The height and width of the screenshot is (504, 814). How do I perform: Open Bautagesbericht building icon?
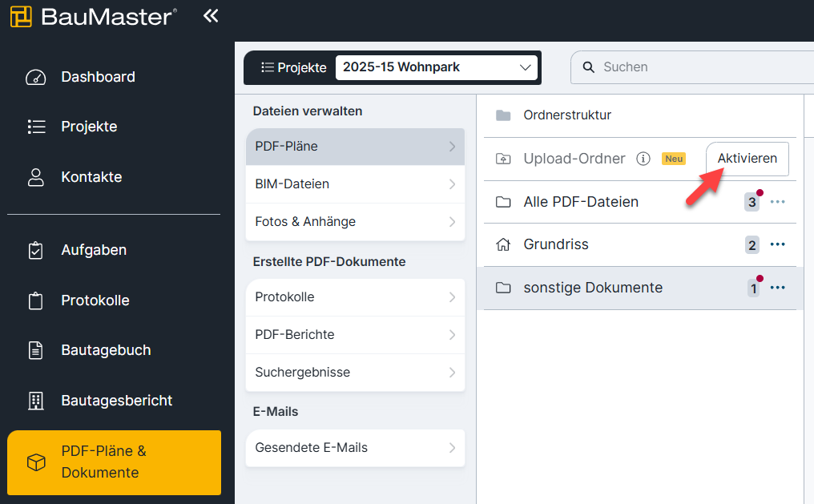click(36, 401)
